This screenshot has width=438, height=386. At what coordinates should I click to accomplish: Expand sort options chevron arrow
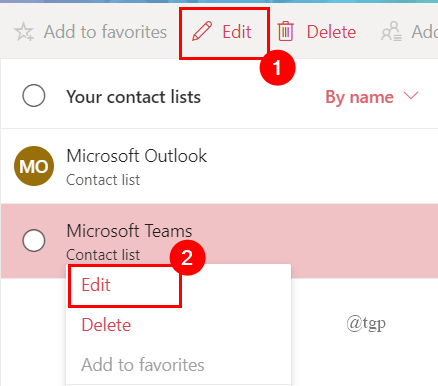coord(411,96)
